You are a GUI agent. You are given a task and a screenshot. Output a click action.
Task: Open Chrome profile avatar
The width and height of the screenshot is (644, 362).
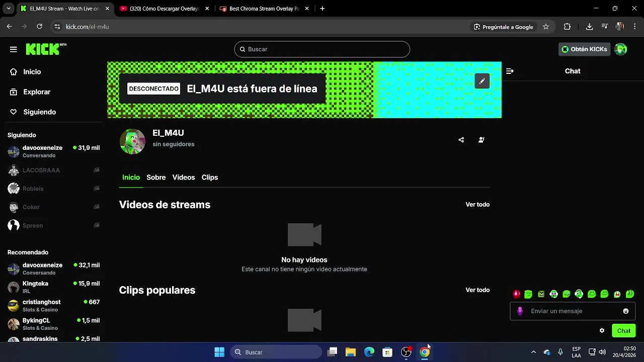point(620,27)
